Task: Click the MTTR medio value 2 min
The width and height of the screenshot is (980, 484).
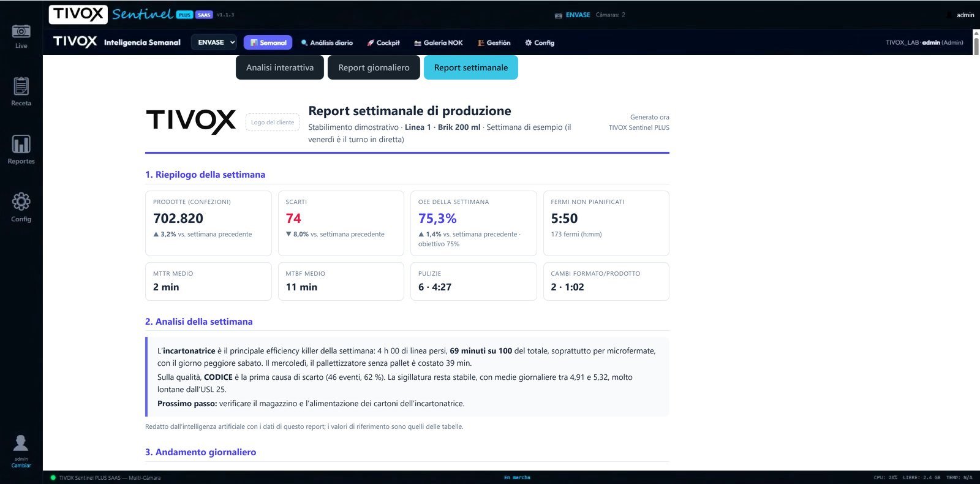Action: coord(166,287)
